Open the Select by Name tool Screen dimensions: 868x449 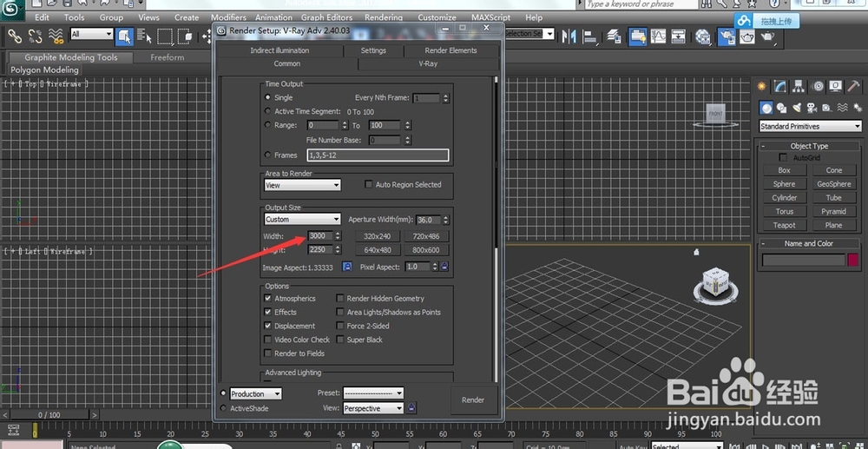point(144,36)
